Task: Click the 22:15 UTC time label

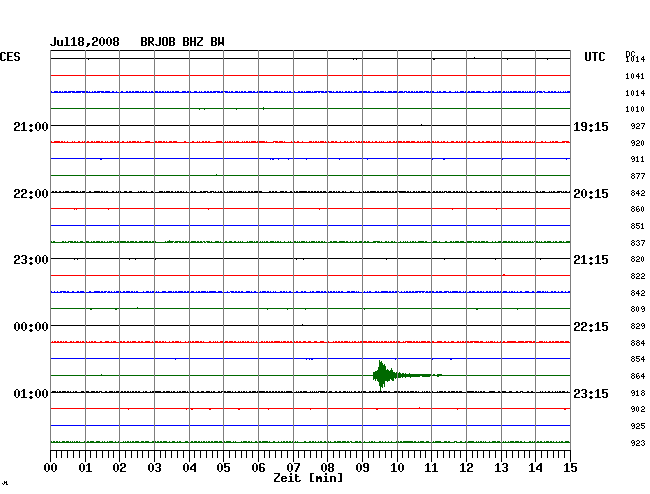Action: pyautogui.click(x=591, y=327)
